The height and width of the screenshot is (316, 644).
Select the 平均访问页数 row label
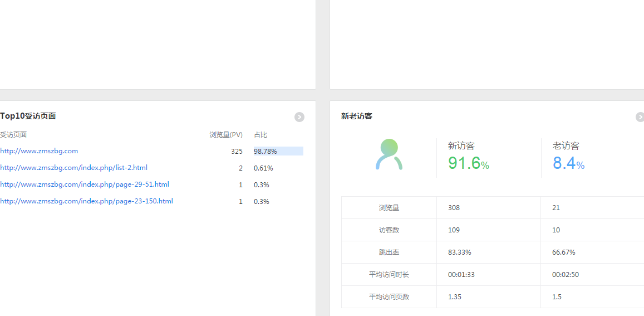click(389, 297)
